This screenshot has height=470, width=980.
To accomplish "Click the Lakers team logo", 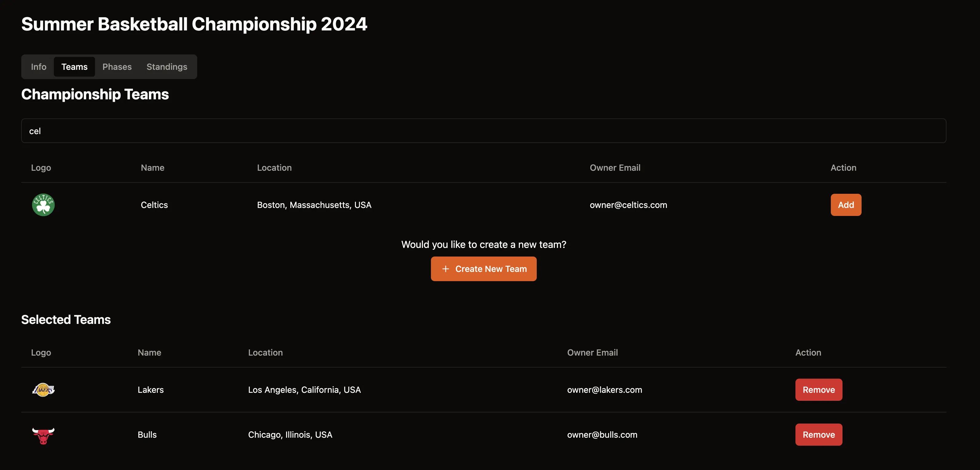I will [x=43, y=390].
